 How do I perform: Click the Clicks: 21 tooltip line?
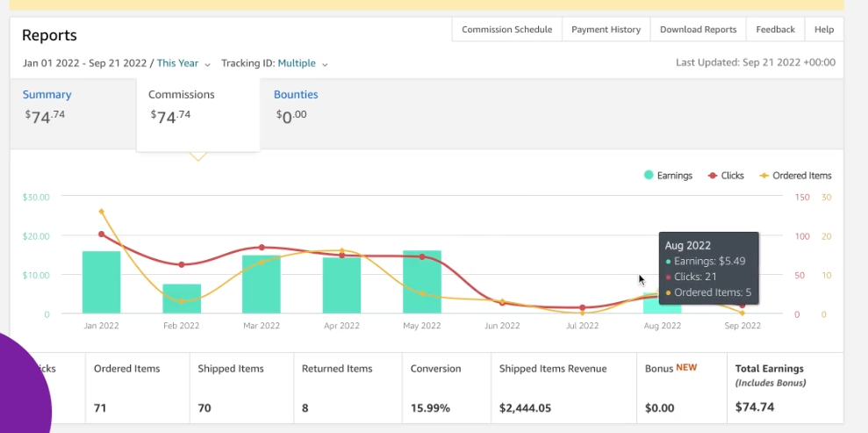point(691,277)
